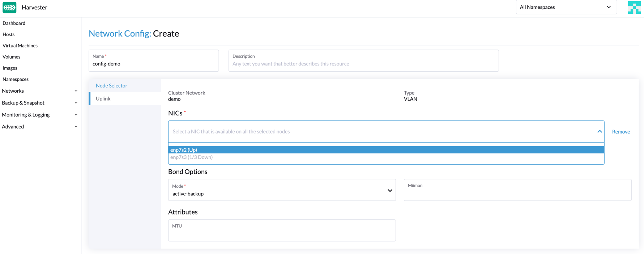The image size is (644, 254).
Task: Go to the Dashboard page
Action: 14,23
